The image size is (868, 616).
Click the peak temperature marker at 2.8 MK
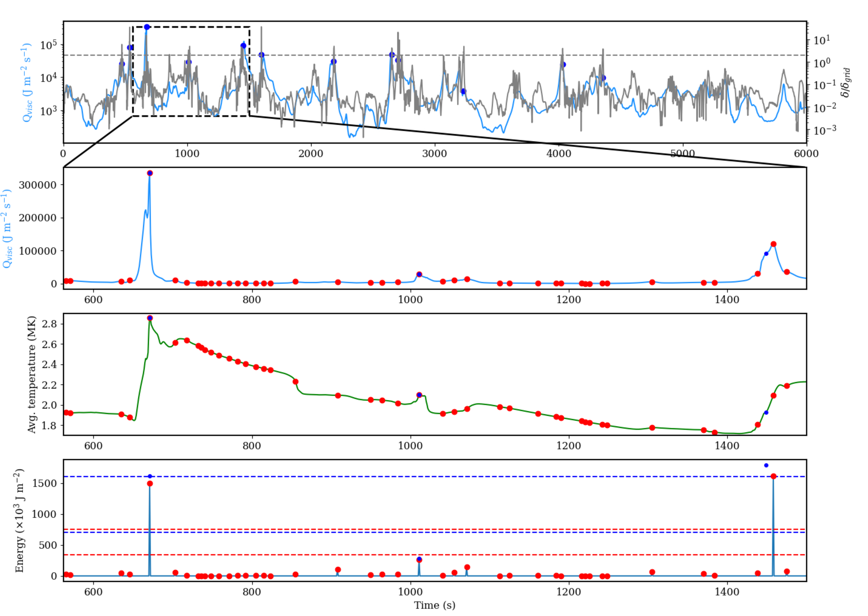tap(150, 318)
